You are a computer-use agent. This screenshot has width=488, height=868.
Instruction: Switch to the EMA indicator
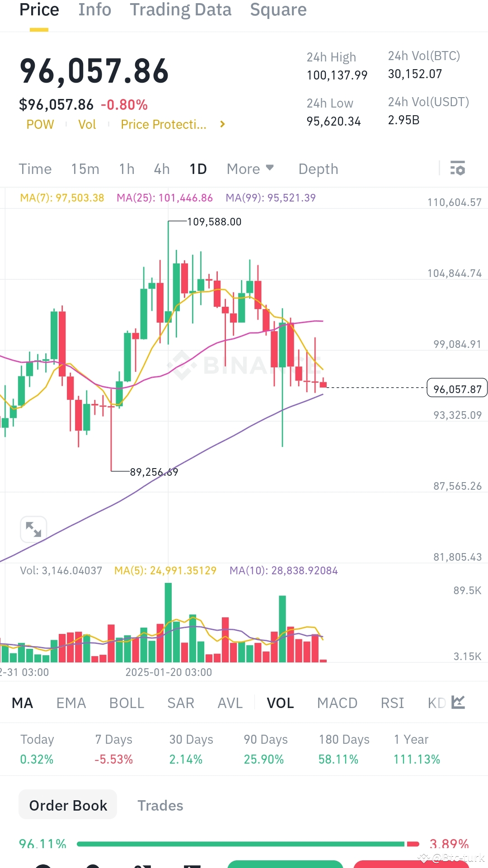[71, 703]
